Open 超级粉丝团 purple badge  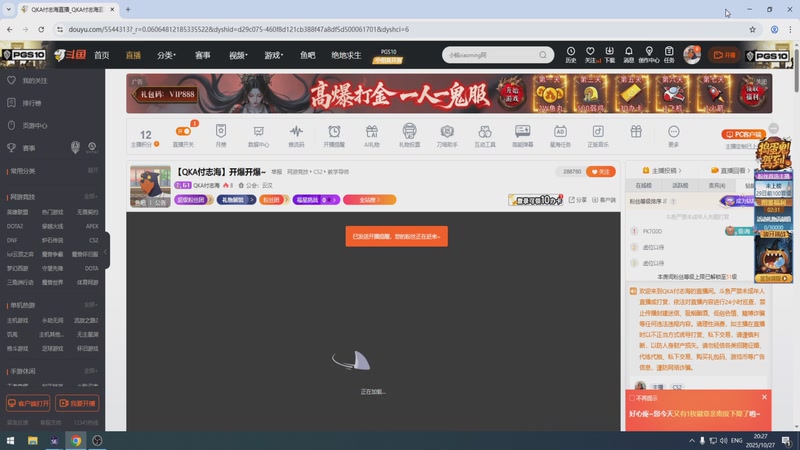pos(192,200)
